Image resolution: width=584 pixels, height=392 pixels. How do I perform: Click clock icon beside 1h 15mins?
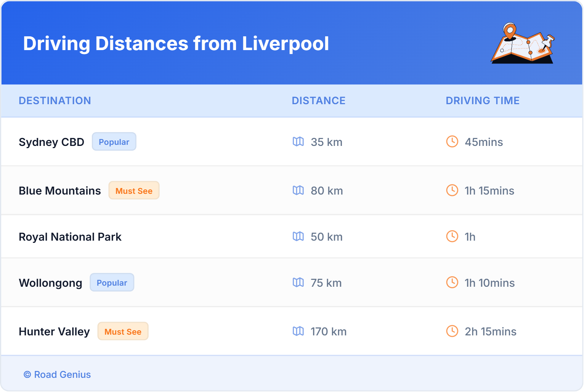coord(452,190)
